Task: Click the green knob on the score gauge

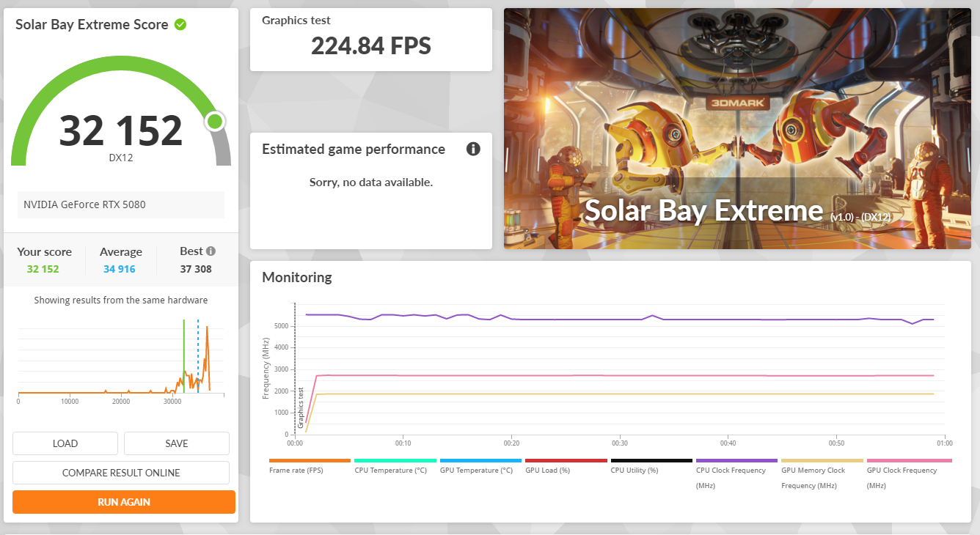Action: [x=215, y=121]
